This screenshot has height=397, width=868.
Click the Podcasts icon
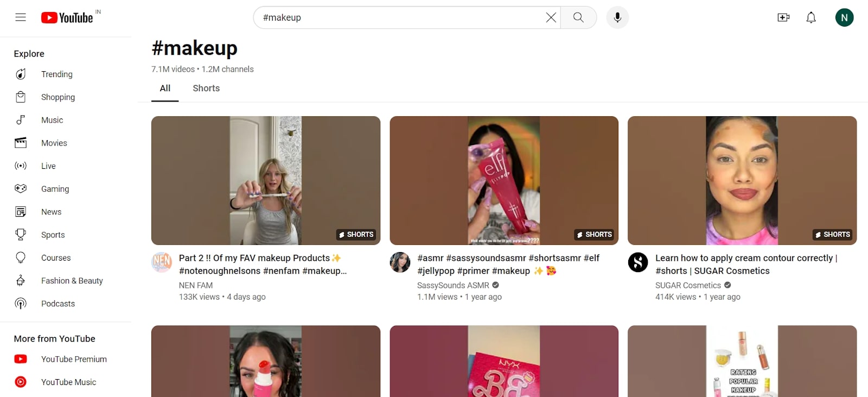click(x=21, y=304)
